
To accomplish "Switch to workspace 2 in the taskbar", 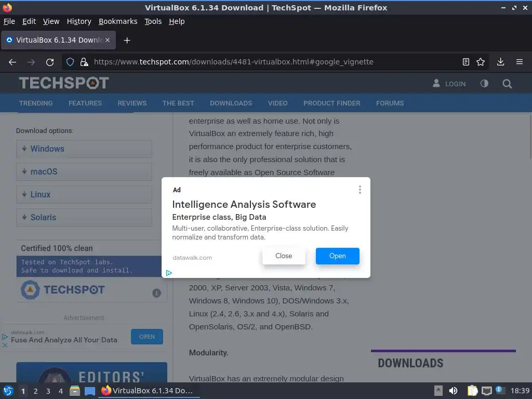I will 36,391.
